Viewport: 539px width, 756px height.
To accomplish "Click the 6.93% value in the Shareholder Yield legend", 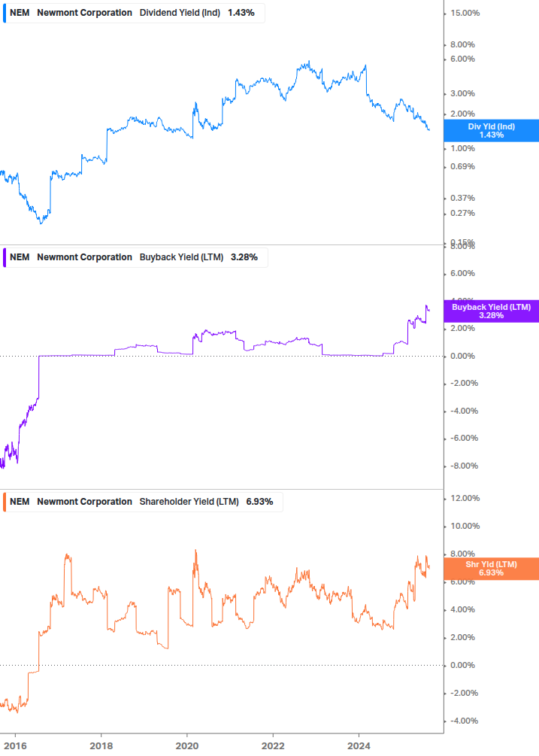I will (259, 502).
